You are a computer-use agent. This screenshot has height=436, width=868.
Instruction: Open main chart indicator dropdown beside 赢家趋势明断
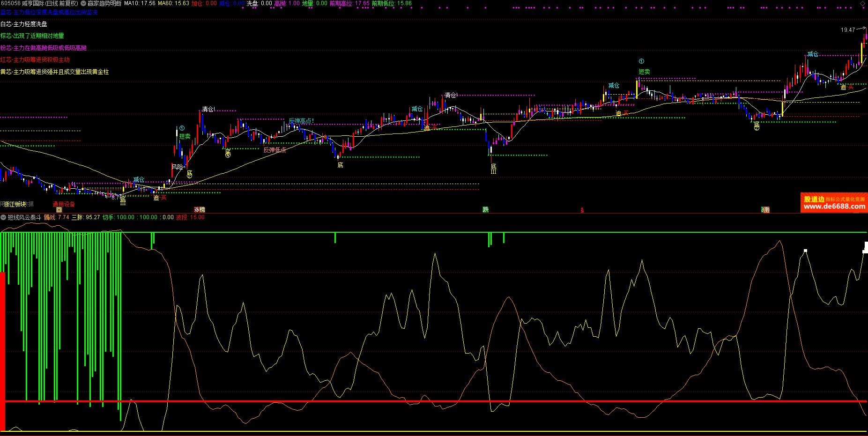[83, 3]
